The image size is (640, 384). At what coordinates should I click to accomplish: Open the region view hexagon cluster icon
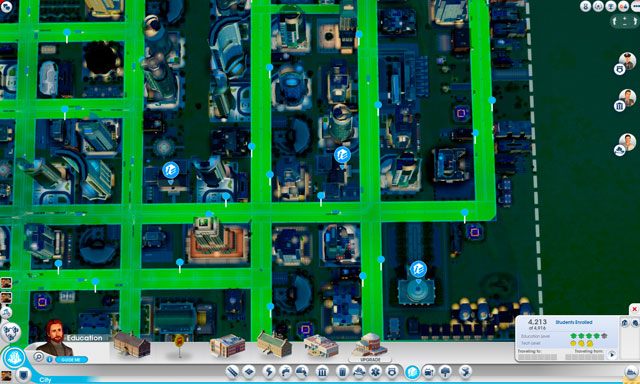coord(11,332)
